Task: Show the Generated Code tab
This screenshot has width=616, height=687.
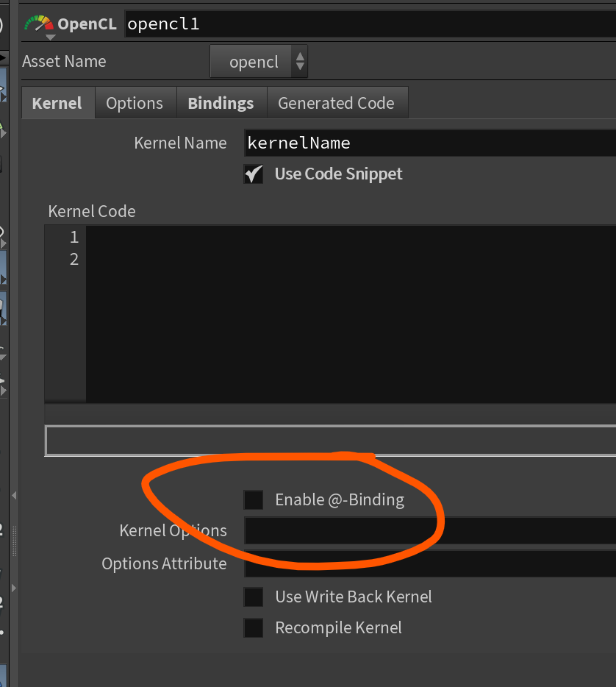Action: coord(336,104)
